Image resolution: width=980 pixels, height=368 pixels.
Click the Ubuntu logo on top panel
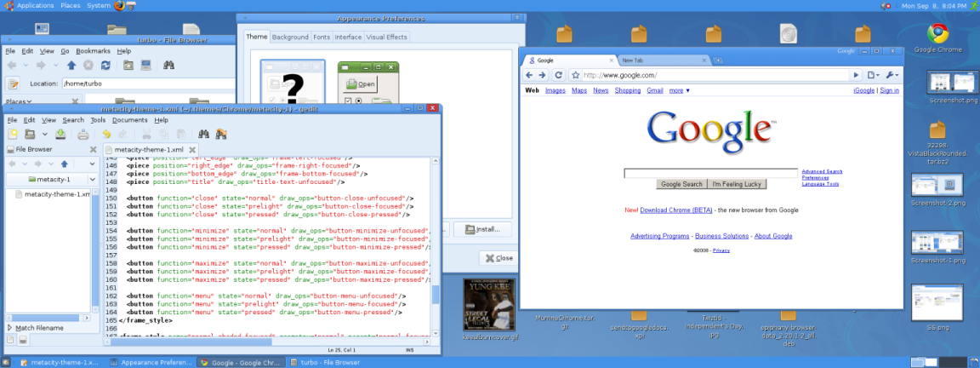(x=9, y=6)
